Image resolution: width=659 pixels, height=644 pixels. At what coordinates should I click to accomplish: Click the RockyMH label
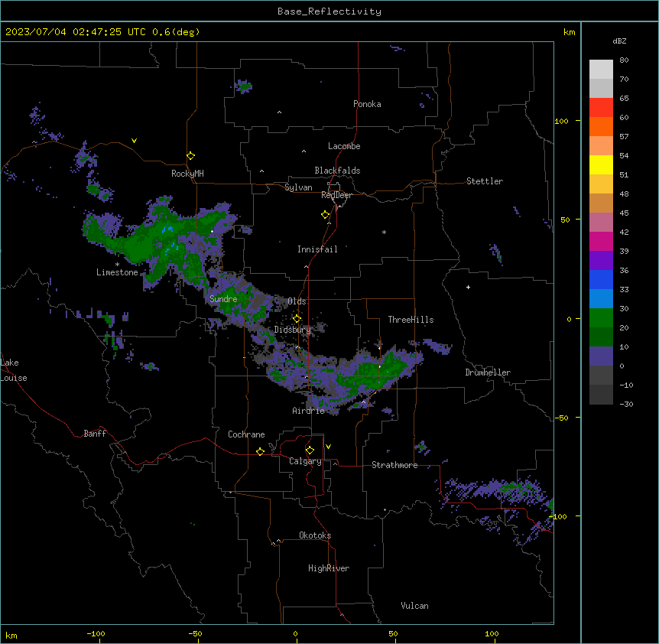[187, 174]
